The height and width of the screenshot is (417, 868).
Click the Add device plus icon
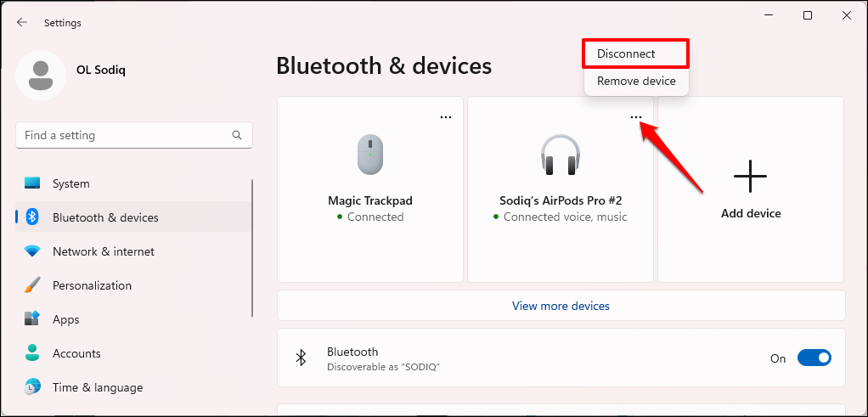click(750, 178)
